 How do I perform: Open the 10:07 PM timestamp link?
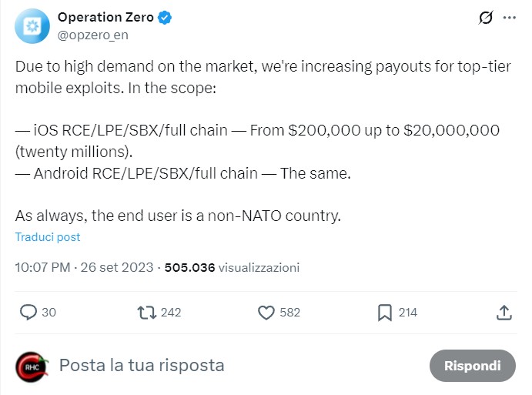pyautogui.click(x=43, y=268)
